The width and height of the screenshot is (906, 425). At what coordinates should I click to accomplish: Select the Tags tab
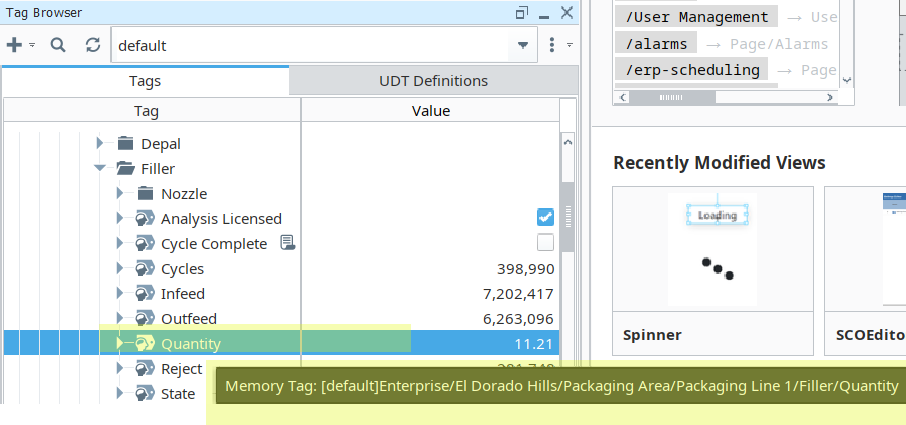coord(145,81)
